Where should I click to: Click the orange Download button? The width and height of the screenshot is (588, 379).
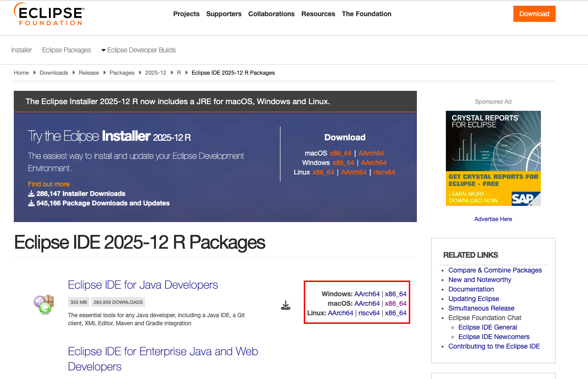pos(534,14)
